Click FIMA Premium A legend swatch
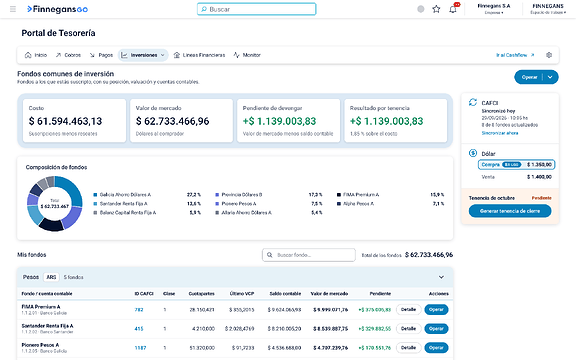The image size is (576, 360). coord(339,195)
